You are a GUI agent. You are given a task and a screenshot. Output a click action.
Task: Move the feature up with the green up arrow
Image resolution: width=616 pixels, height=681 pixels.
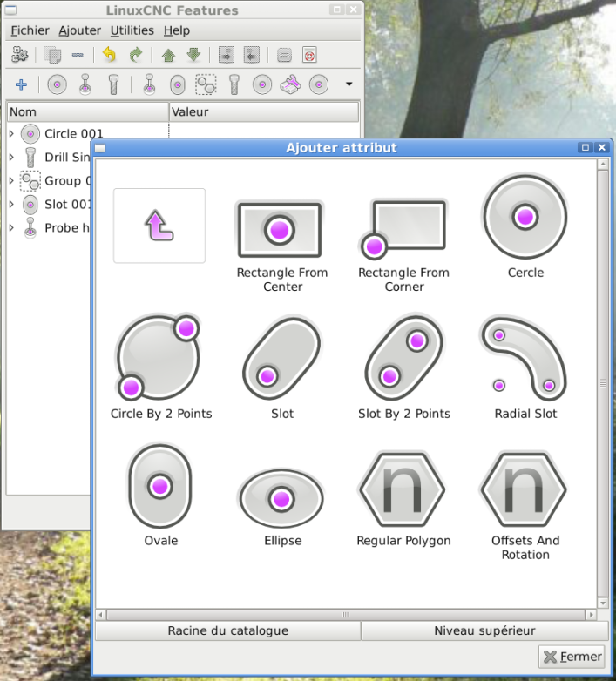[x=168, y=55]
